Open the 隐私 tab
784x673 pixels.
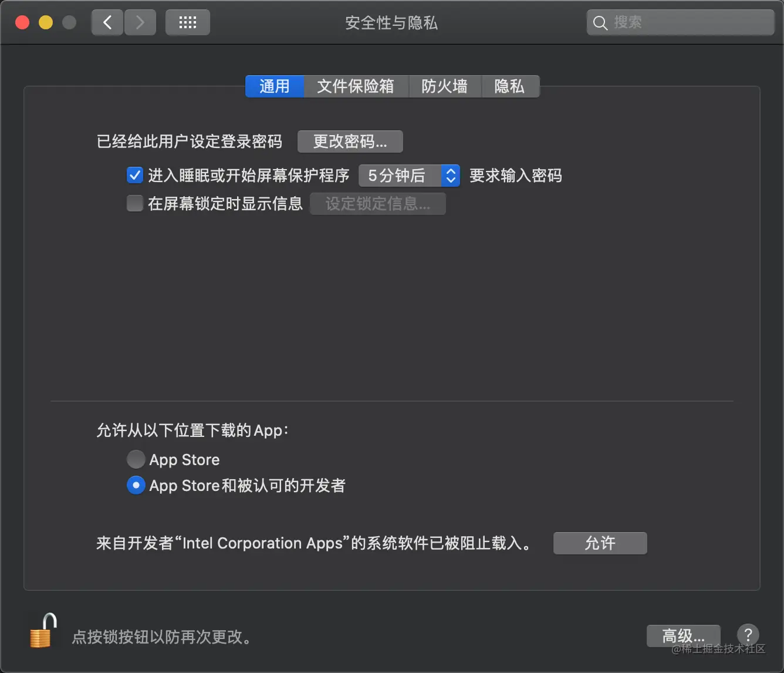pos(509,86)
